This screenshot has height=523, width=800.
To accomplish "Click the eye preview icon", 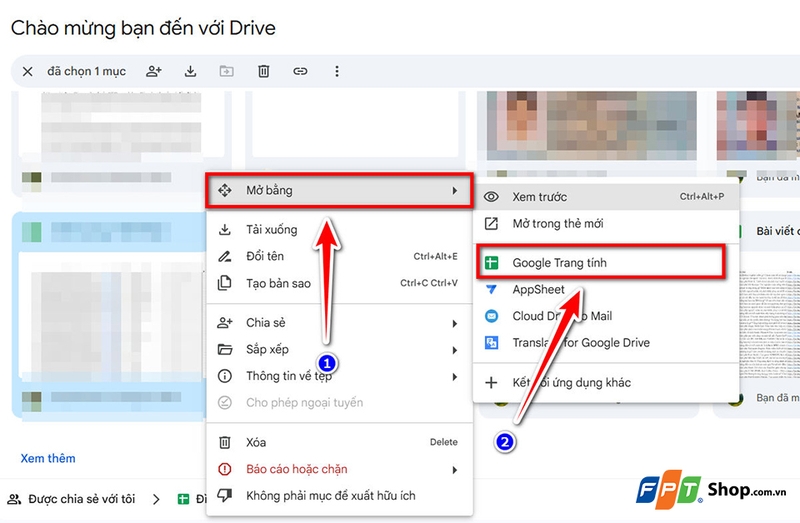I will tap(491, 197).
